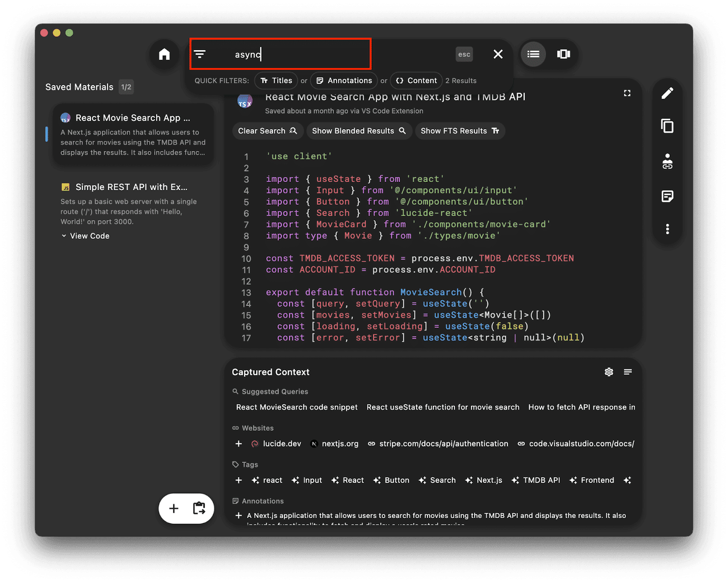Copy the snippet code
The width and height of the screenshot is (728, 583).
click(667, 126)
